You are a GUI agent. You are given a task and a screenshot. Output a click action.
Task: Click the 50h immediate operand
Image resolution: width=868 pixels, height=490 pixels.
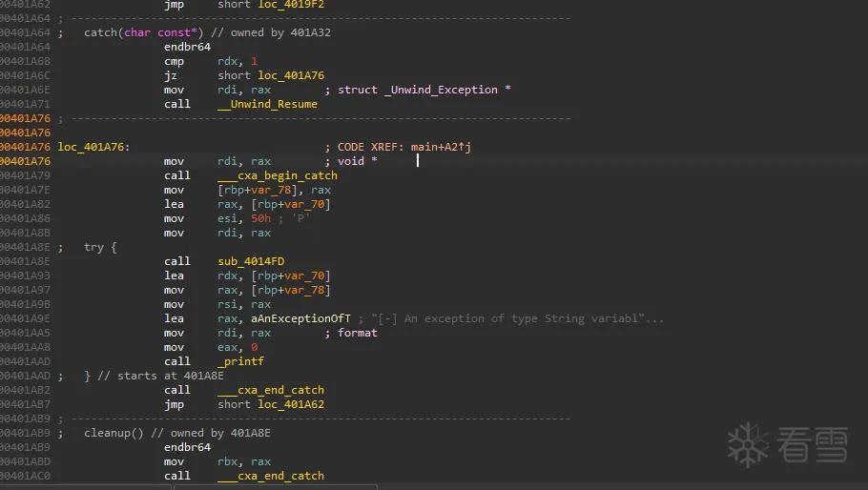[260, 218]
